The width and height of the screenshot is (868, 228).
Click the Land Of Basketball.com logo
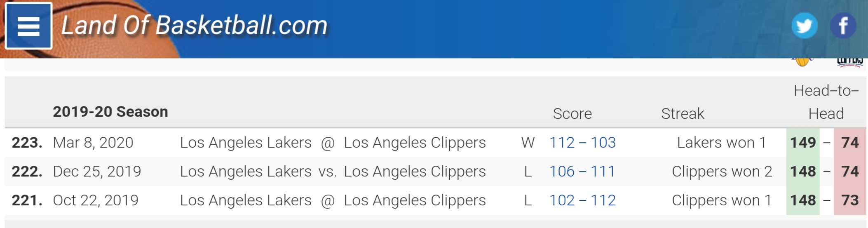194,26
